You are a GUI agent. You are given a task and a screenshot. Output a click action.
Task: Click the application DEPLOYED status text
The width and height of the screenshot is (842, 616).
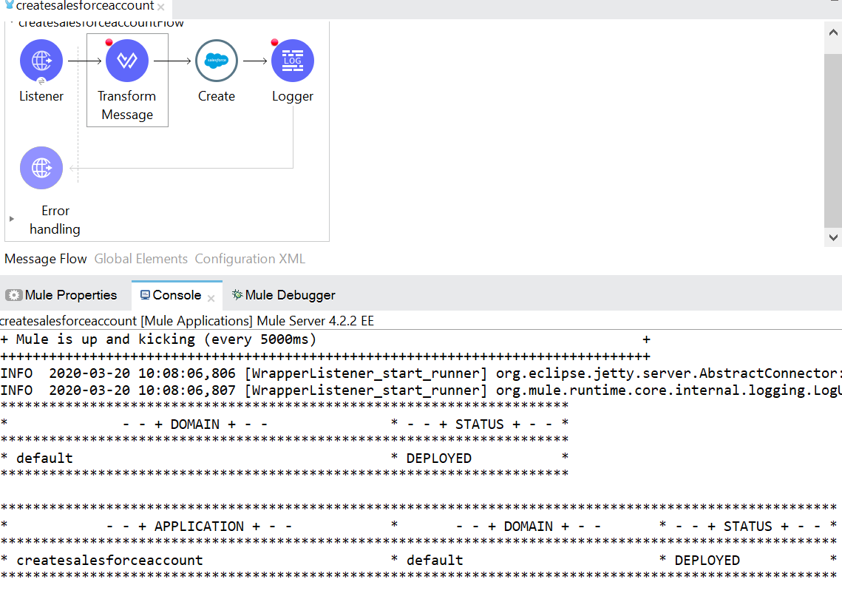click(x=707, y=560)
